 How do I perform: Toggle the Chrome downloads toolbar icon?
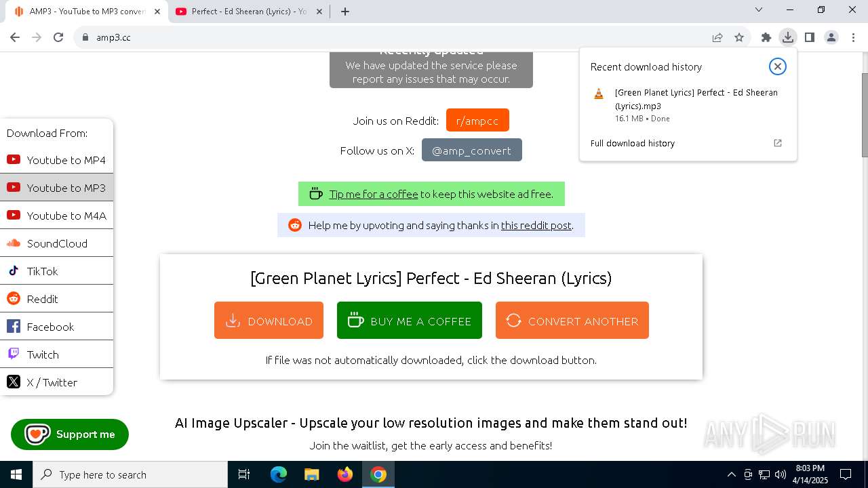[787, 37]
